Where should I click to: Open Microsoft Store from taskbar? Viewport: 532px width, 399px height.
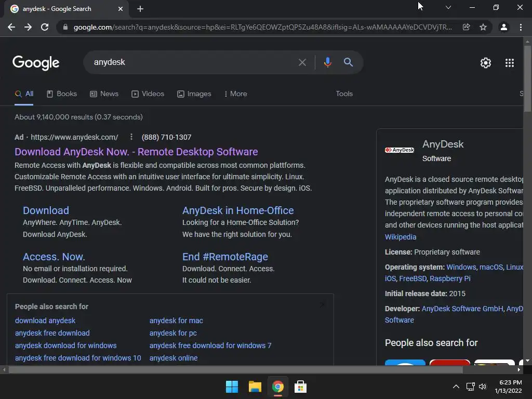tap(300, 387)
